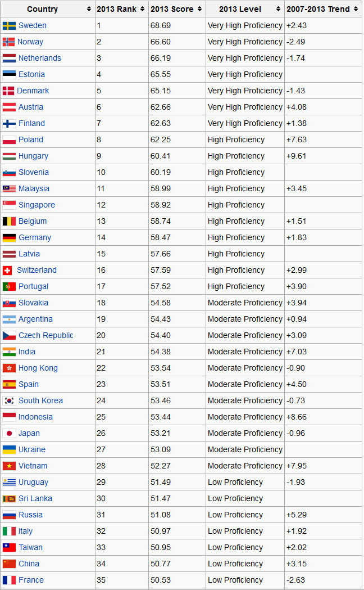Select the trend value +8.66
The width and height of the screenshot is (364, 590).
pyautogui.click(x=297, y=417)
